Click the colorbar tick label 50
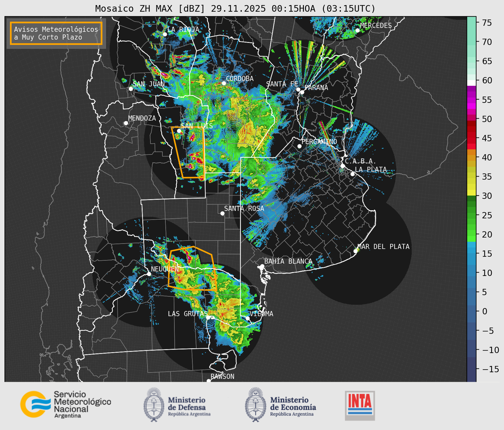This screenshot has width=504, height=430. 487,119
